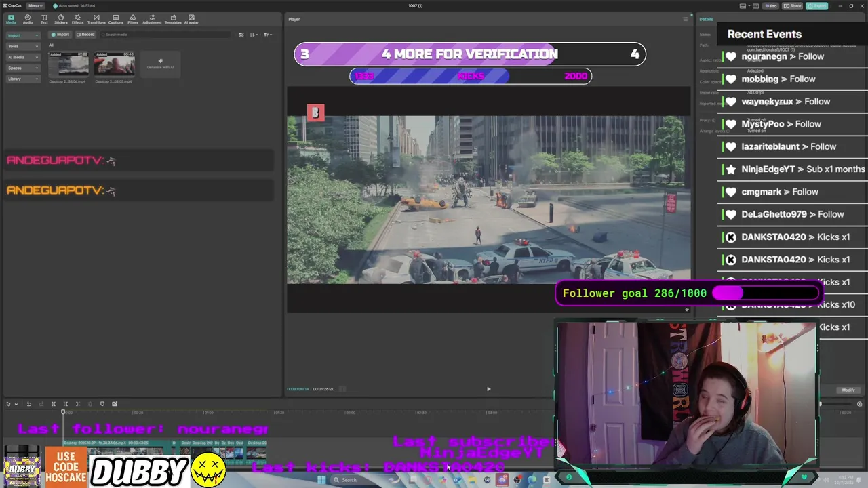Adjust the timeline zoom slider

[834, 404]
